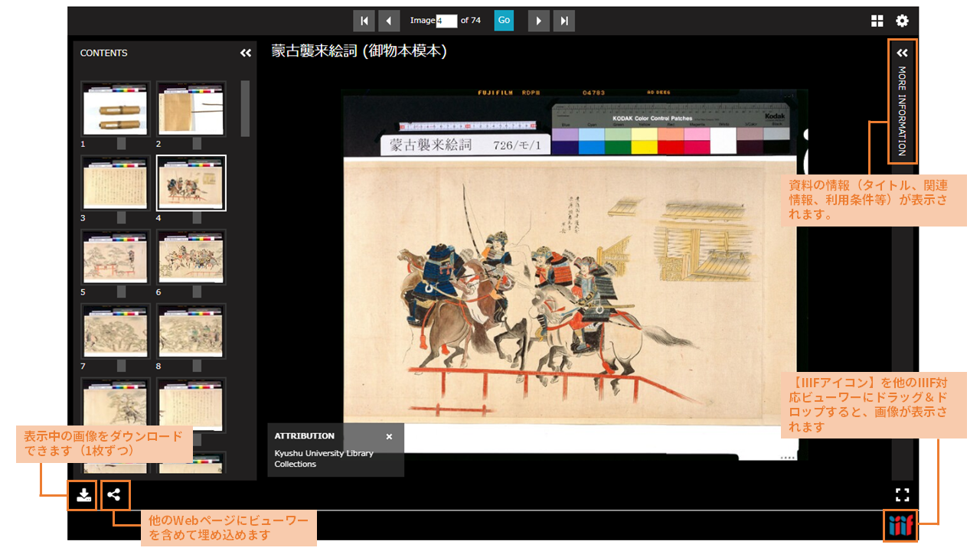The width and height of the screenshot is (980, 551).
Task: Download the displayed image
Action: point(83,495)
